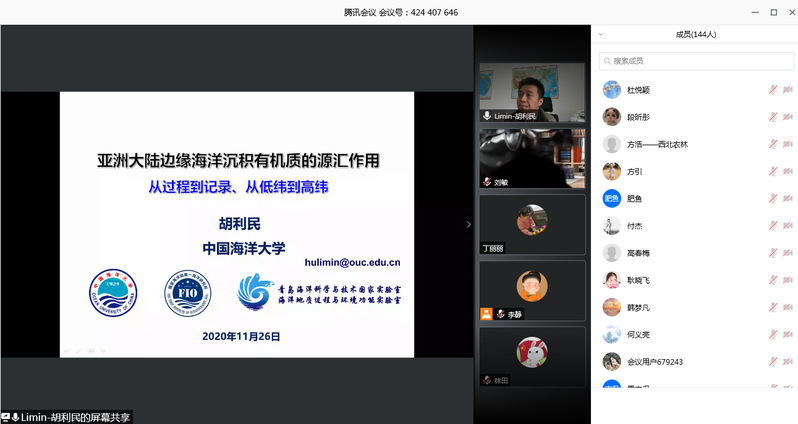Image resolution: width=798 pixels, height=424 pixels.
Task: Click the hulimin@ouc.edu.cn email link
Action: click(352, 263)
